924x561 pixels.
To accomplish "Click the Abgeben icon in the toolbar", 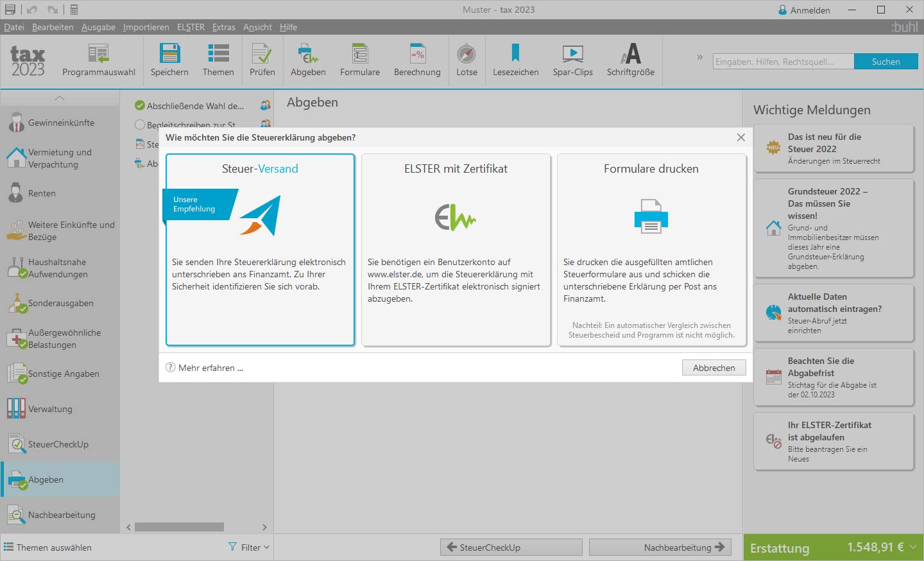I will tap(308, 60).
